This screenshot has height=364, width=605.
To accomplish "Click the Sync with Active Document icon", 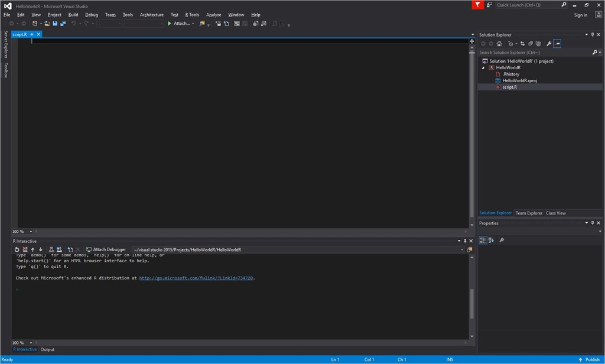I will pyautogui.click(x=522, y=44).
